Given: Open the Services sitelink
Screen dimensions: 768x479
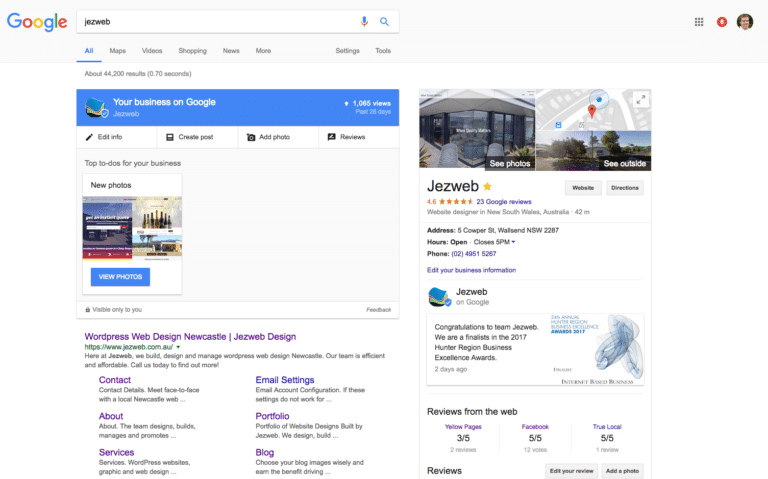Looking at the screenshot, I should tap(116, 452).
